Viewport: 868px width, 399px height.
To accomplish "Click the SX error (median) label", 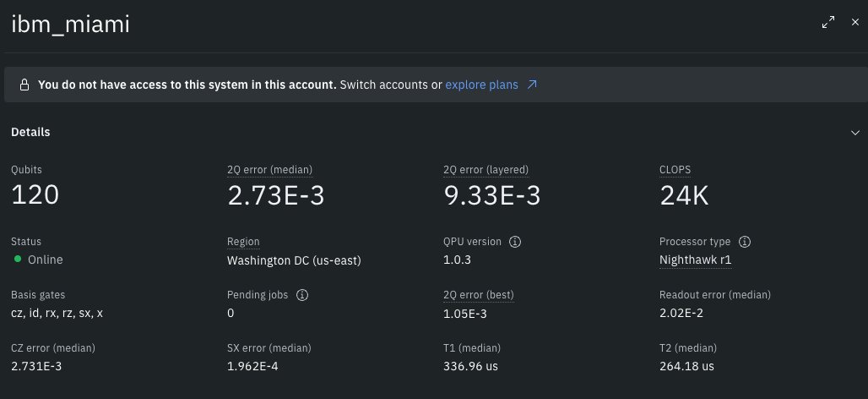I will 269,348.
